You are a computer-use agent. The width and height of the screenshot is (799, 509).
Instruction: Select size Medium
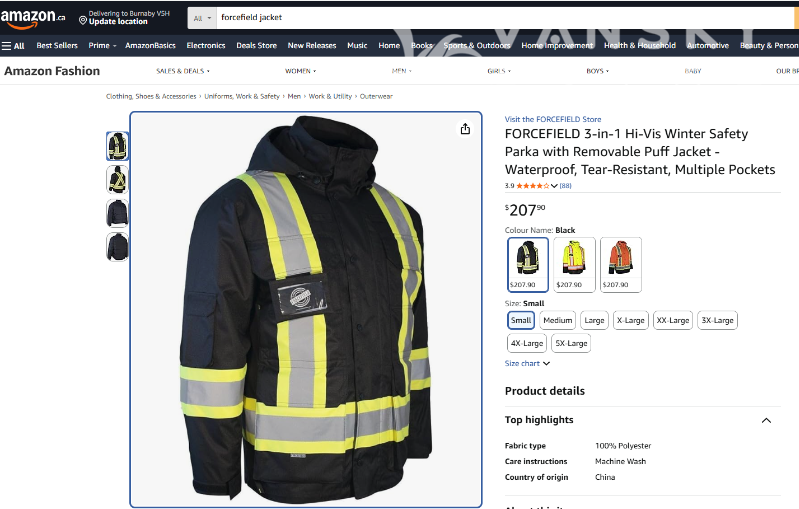pos(557,321)
